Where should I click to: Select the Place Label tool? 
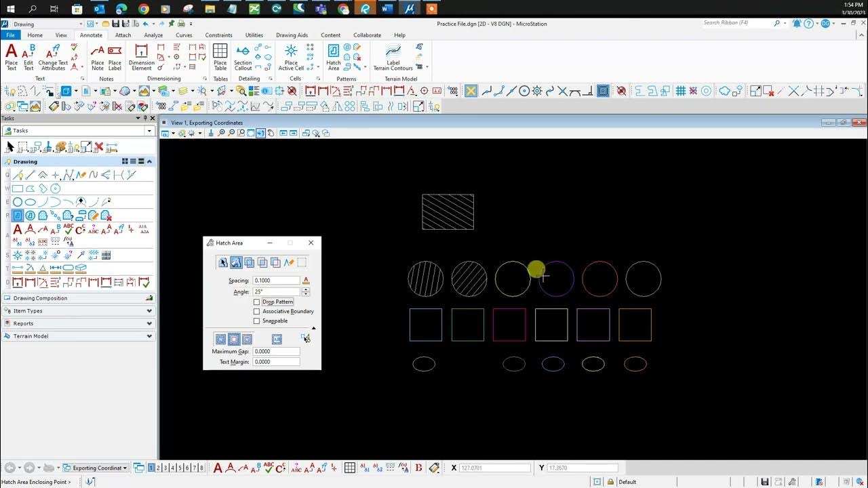115,58
